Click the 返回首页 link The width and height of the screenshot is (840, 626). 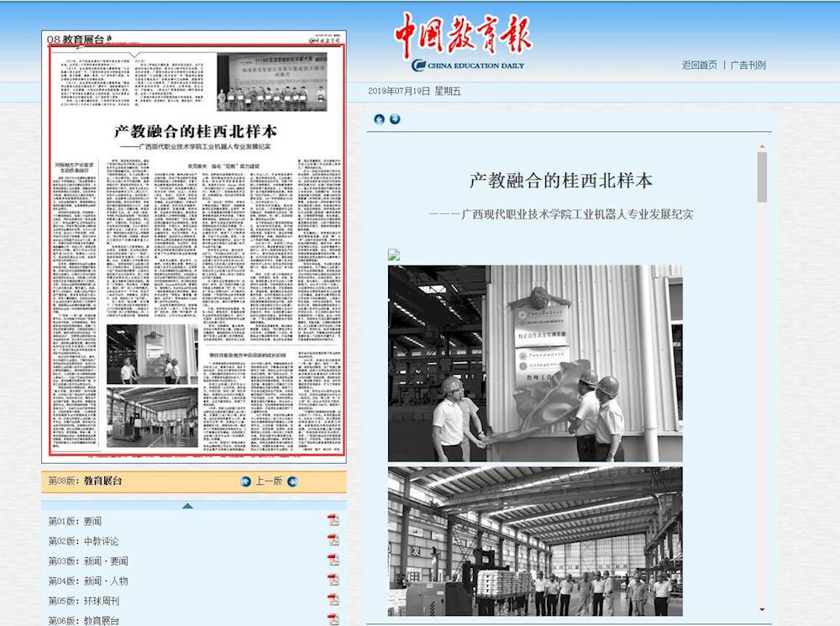[699, 65]
